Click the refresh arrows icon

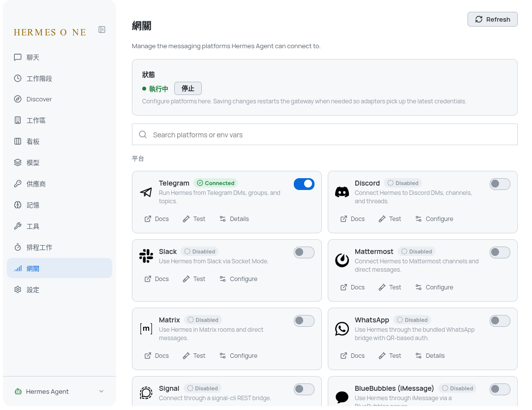coord(479,19)
